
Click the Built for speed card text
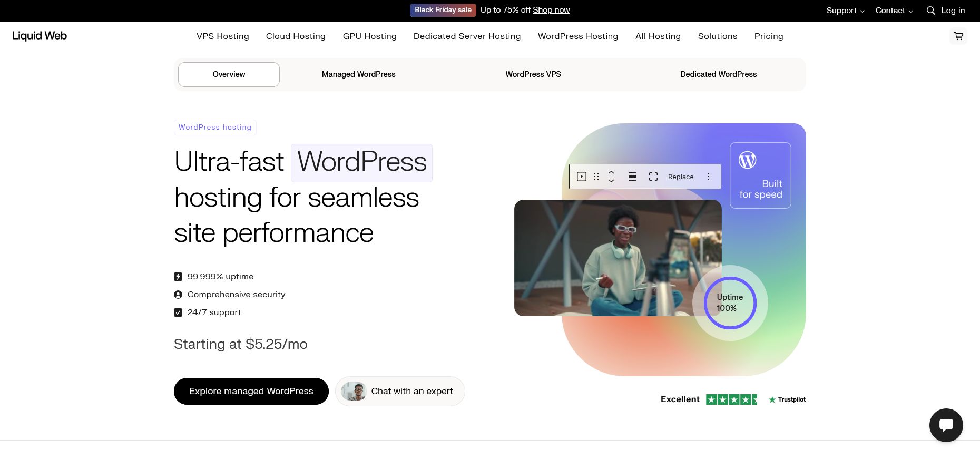pos(761,189)
